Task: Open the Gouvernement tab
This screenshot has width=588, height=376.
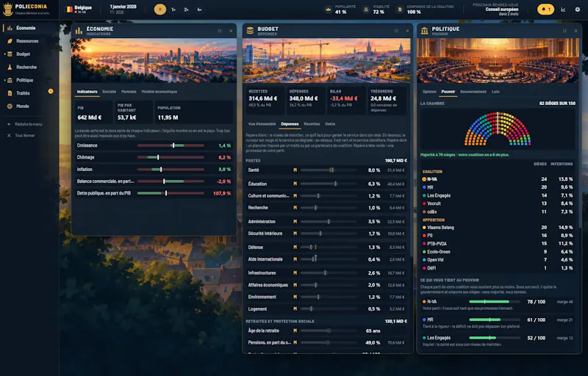Action: 473,92
